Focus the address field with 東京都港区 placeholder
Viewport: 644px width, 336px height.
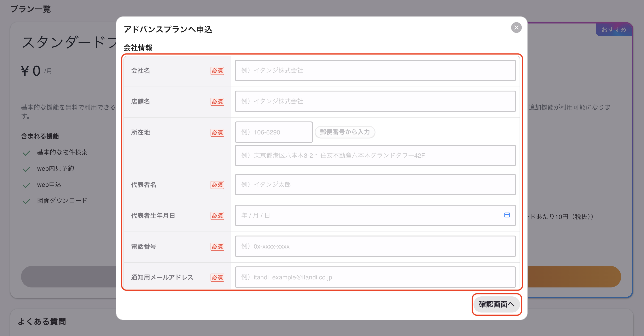coord(375,155)
